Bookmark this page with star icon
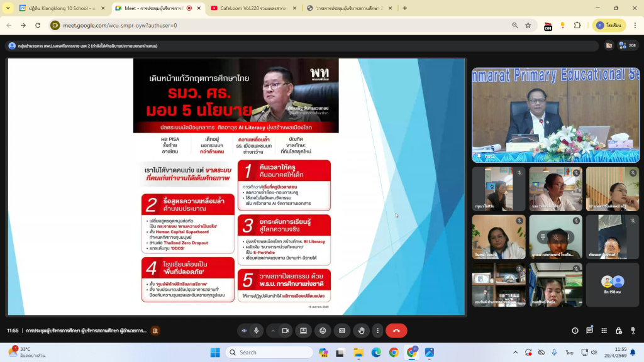The height and width of the screenshot is (362, 644). click(528, 25)
